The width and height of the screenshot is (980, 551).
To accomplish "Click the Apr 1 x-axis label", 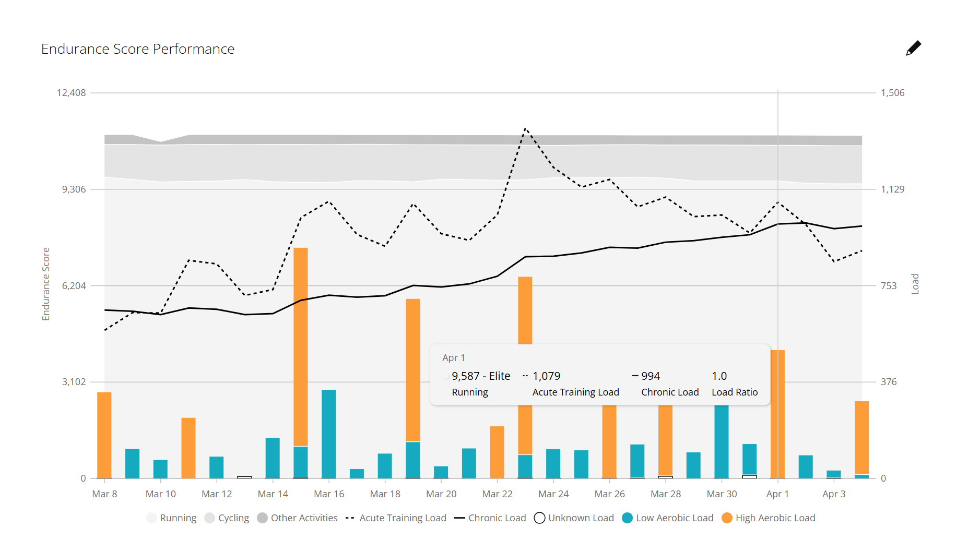I will click(x=777, y=494).
